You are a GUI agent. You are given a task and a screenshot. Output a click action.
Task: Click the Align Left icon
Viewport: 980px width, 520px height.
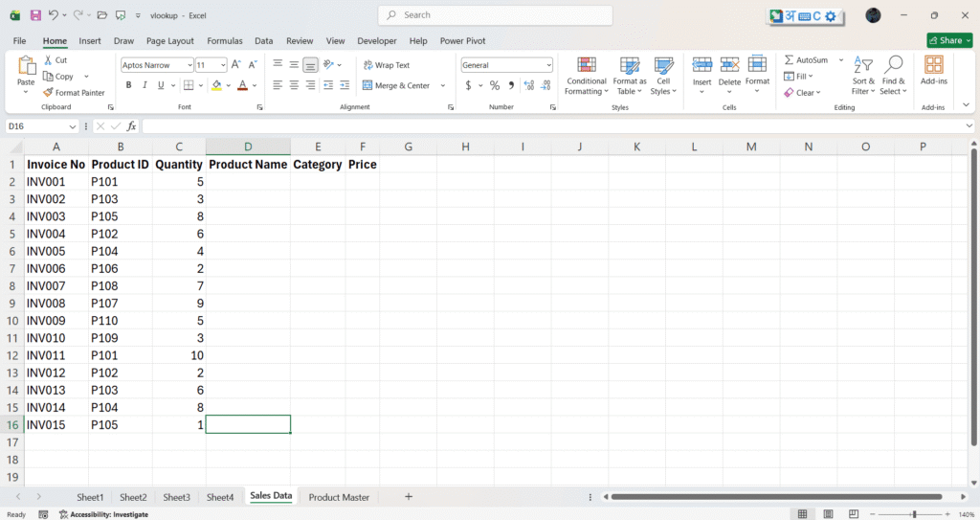pyautogui.click(x=278, y=85)
